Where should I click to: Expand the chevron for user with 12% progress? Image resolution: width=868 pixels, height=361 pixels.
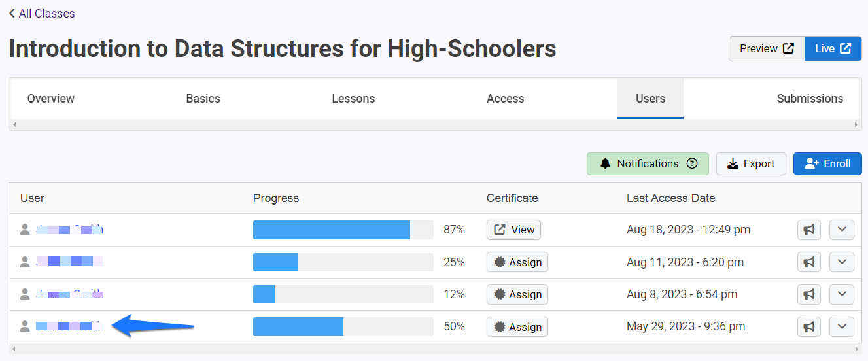point(842,294)
